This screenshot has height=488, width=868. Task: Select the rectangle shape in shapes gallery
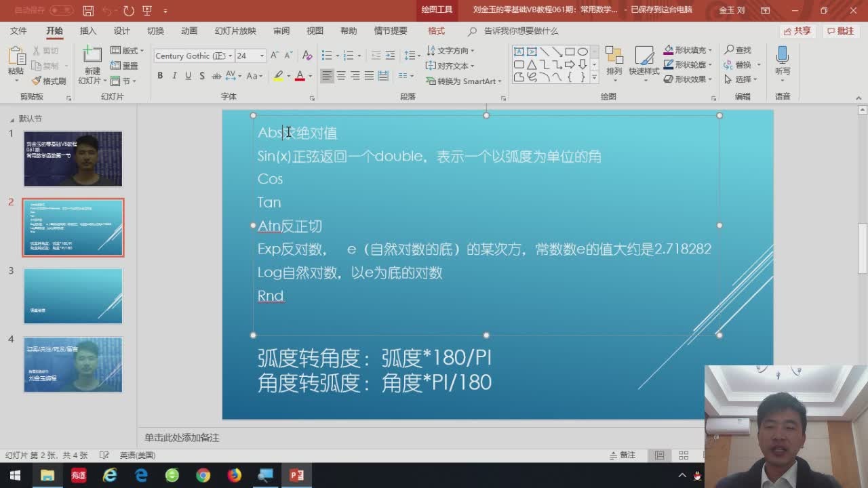coord(570,52)
